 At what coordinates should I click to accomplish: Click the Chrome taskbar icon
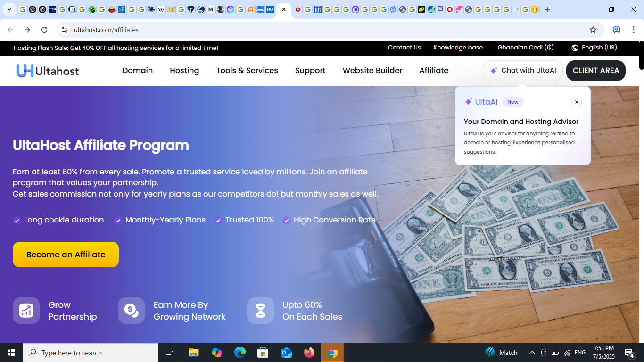coord(332,353)
